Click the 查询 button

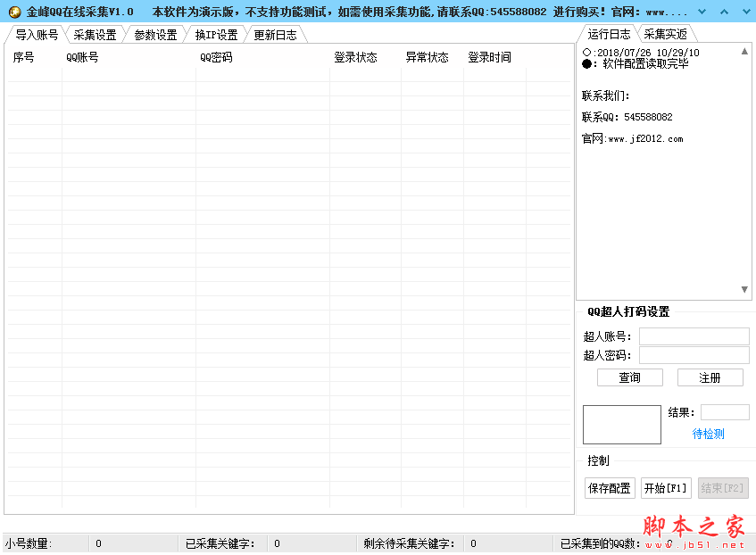pyautogui.click(x=629, y=377)
